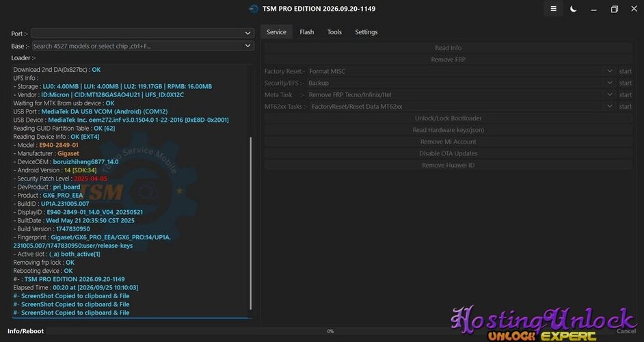This screenshot has width=644, height=342.
Task: Switch to the Flash tab
Action: click(307, 32)
